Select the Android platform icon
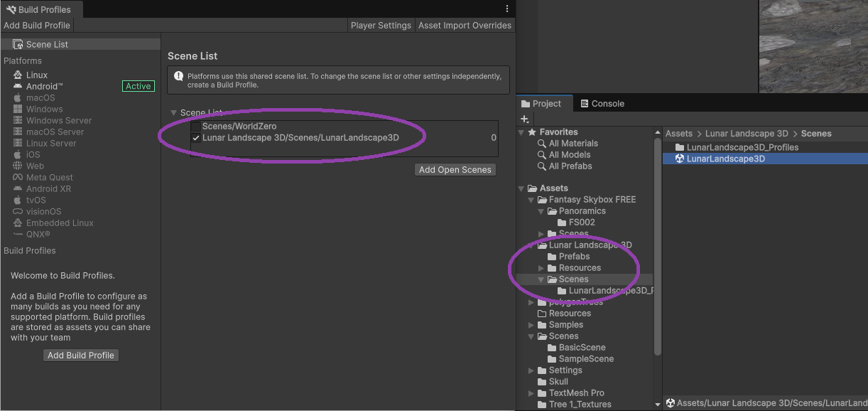This screenshot has height=411, width=868. coord(18,86)
